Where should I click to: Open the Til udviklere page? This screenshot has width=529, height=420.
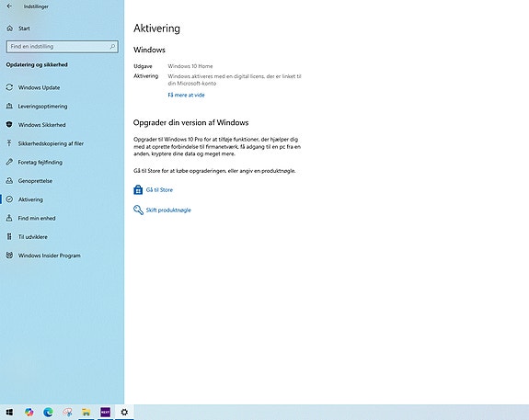coord(33,237)
